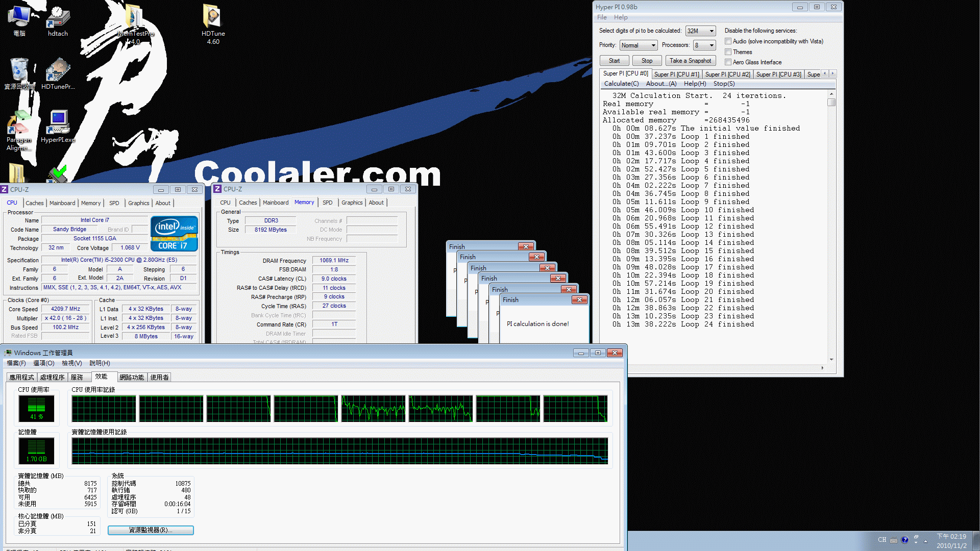Open the MemTestPro 4.0 folder icon
Viewport: 980px width, 551px height.
[x=135, y=23]
